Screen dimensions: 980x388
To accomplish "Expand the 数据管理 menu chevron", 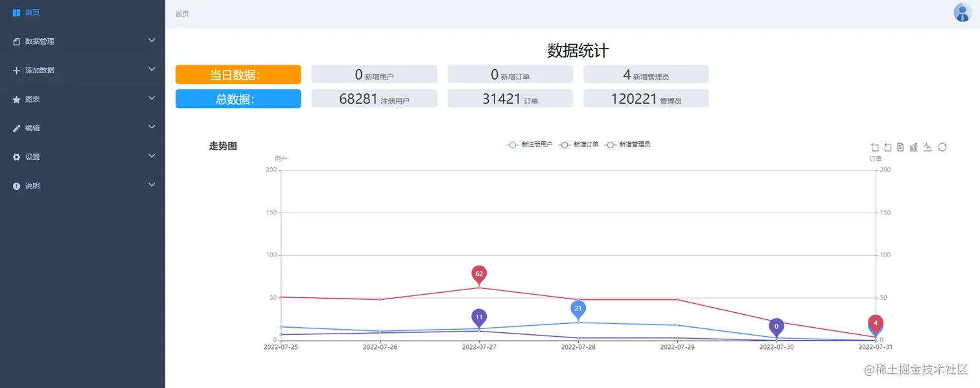I will [x=152, y=40].
